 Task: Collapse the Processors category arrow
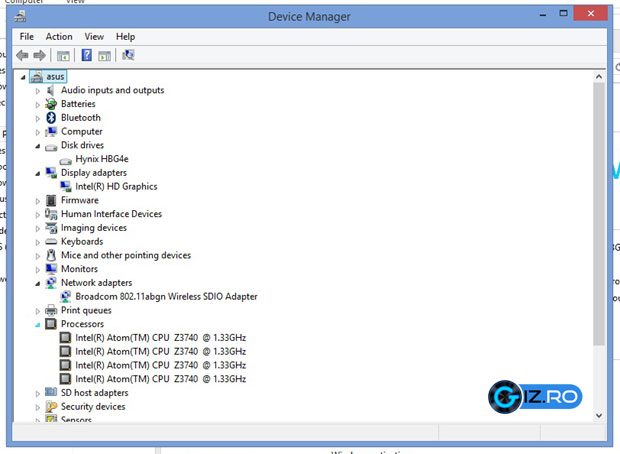pos(38,325)
